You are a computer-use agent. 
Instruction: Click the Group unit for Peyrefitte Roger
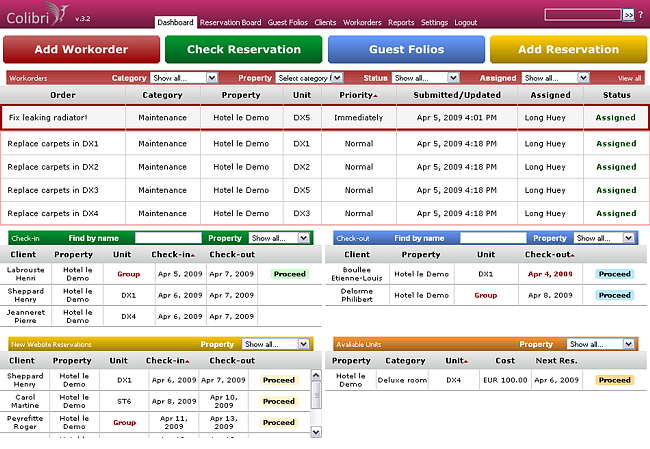tap(124, 422)
